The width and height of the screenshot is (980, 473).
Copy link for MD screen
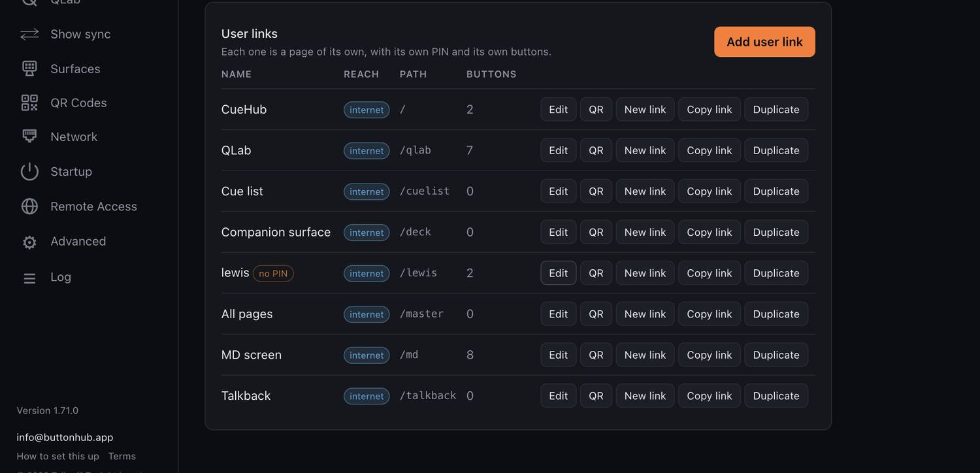(710, 355)
